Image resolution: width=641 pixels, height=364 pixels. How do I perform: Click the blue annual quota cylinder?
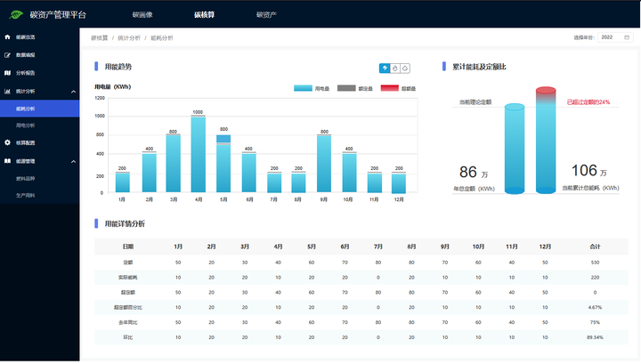click(x=515, y=149)
